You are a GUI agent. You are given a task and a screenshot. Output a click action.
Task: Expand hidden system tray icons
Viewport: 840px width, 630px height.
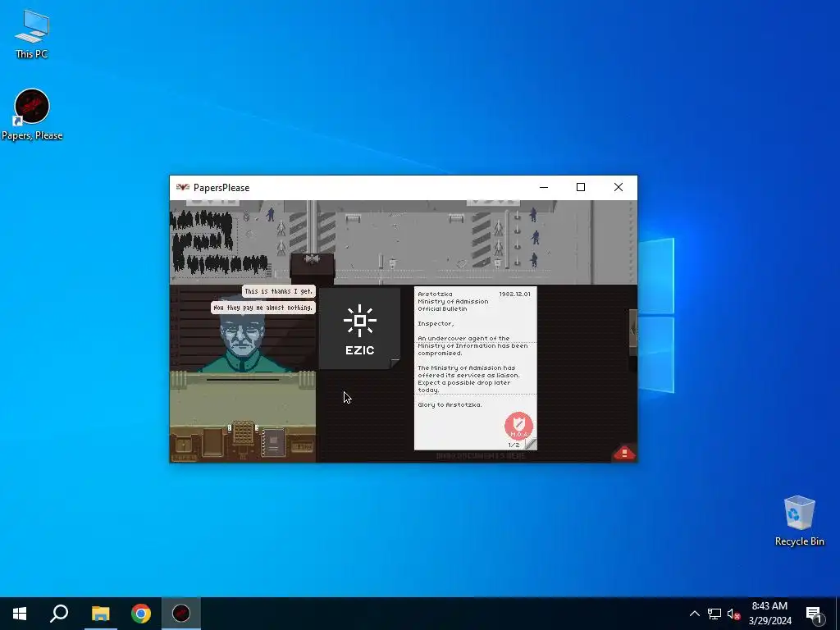(694, 614)
